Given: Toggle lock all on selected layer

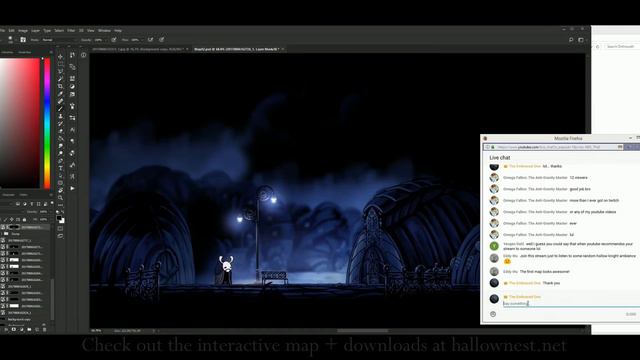Looking at the screenshot, I should (x=24, y=220).
